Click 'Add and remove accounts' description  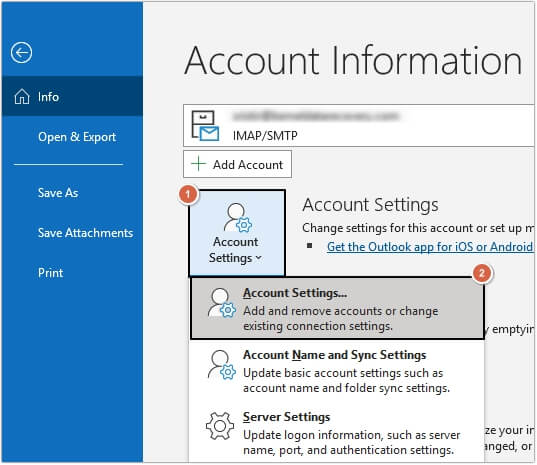340,318
